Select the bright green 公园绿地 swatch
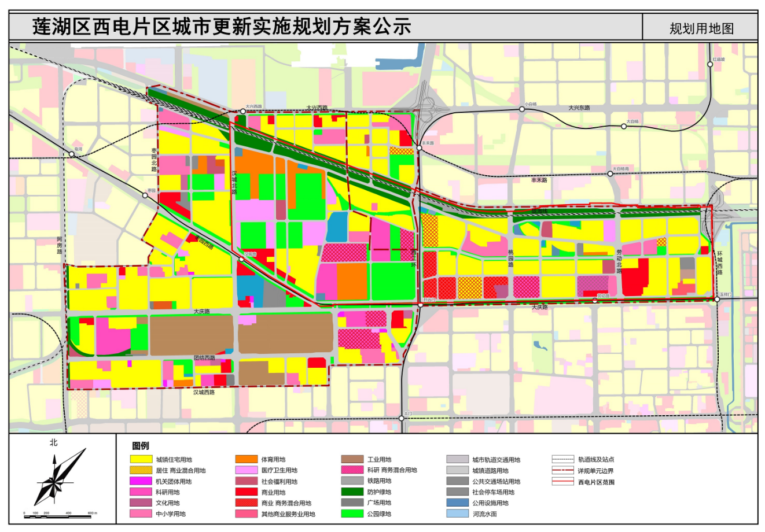The width and height of the screenshot is (765, 532). click(x=352, y=513)
